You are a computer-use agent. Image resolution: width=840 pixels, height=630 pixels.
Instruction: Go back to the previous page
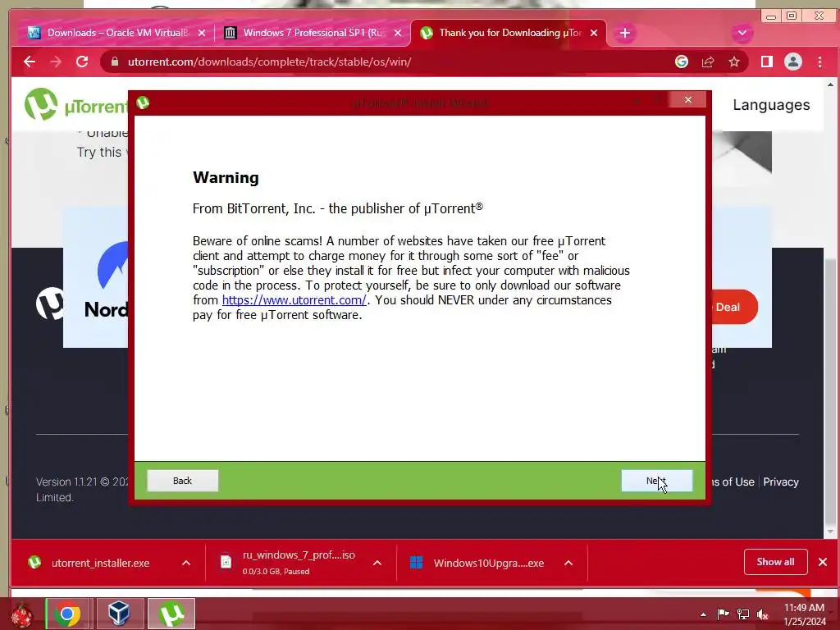click(x=30, y=62)
